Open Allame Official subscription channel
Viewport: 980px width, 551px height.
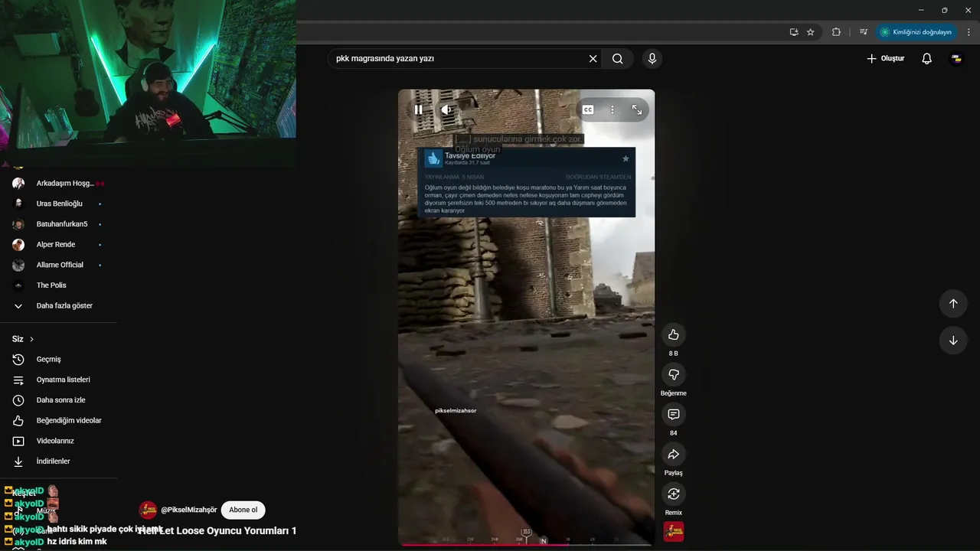tap(58, 265)
